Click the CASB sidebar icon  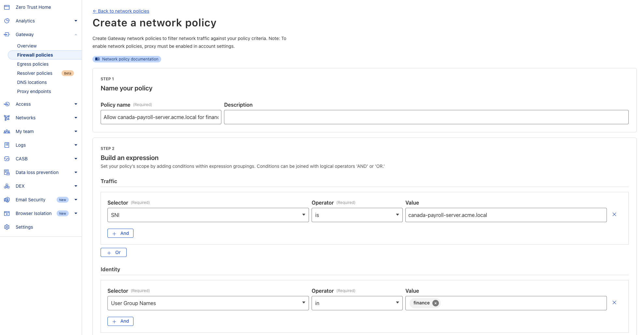click(7, 159)
